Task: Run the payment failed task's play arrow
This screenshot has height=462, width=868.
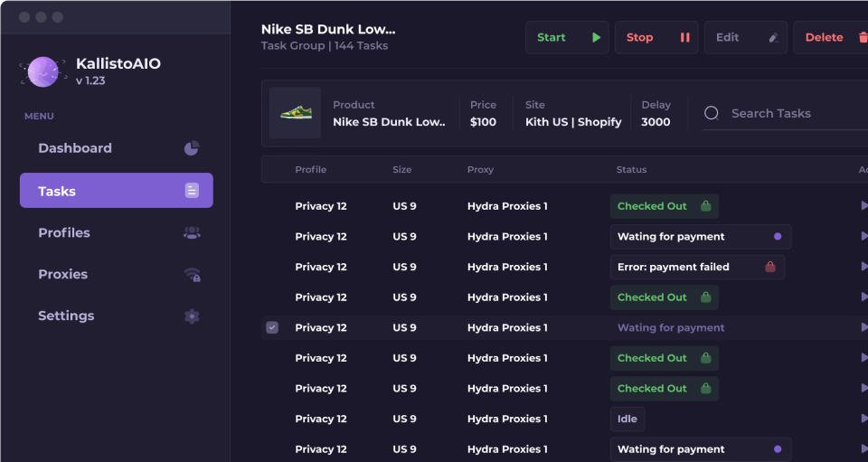Action: pyautogui.click(x=864, y=267)
